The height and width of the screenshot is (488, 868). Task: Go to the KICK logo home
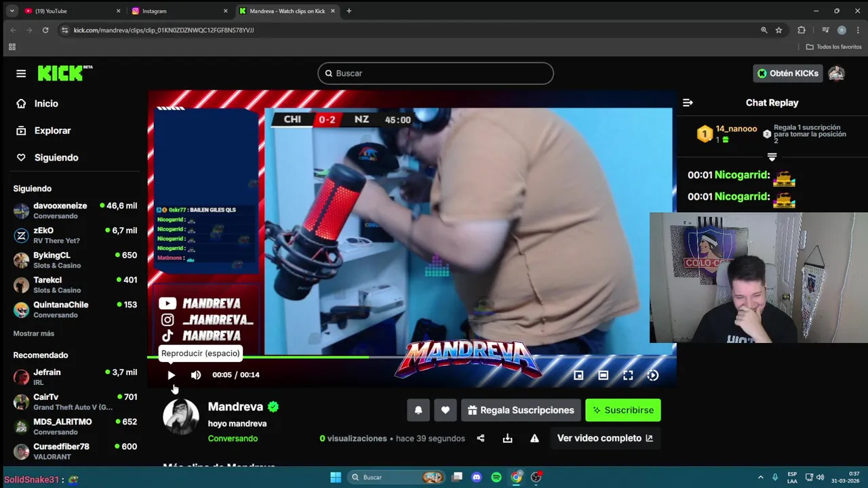(x=64, y=73)
